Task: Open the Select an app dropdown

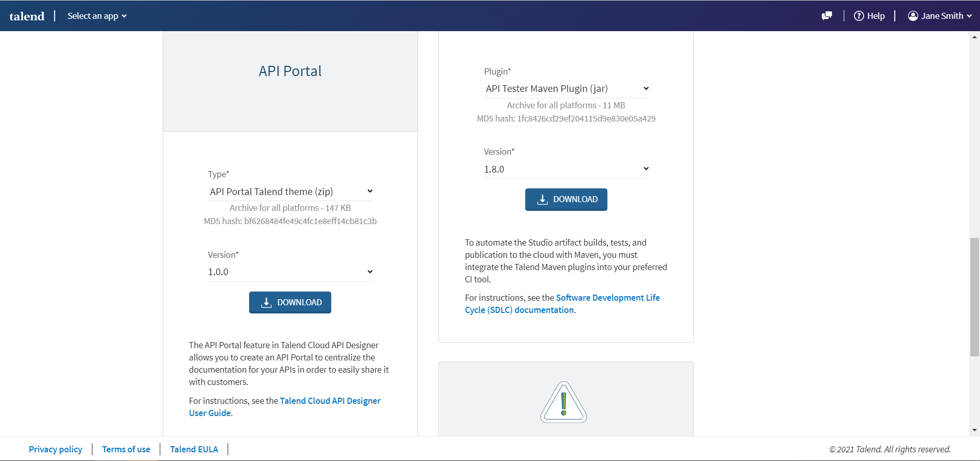Action: (97, 16)
